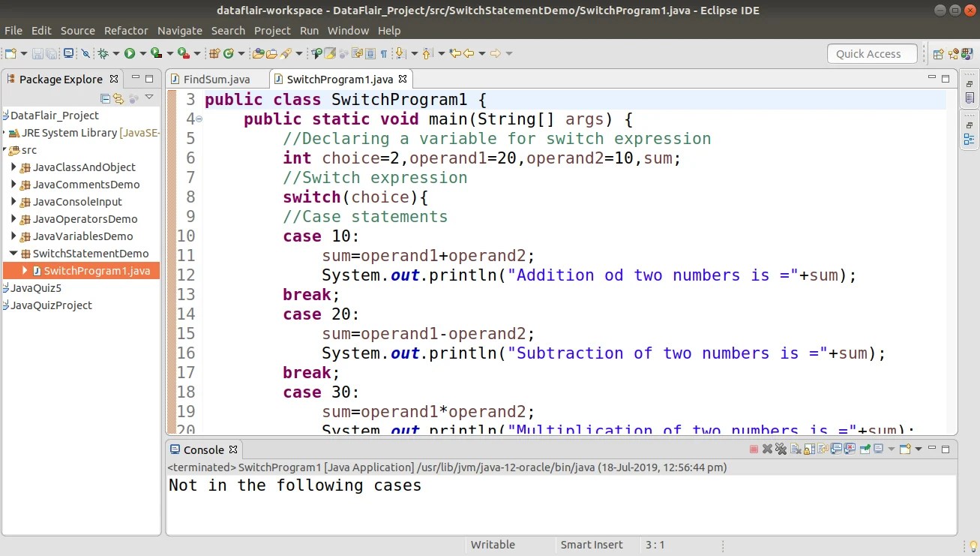This screenshot has width=980, height=556.
Task: Click the New Java Package icon
Action: click(x=215, y=53)
